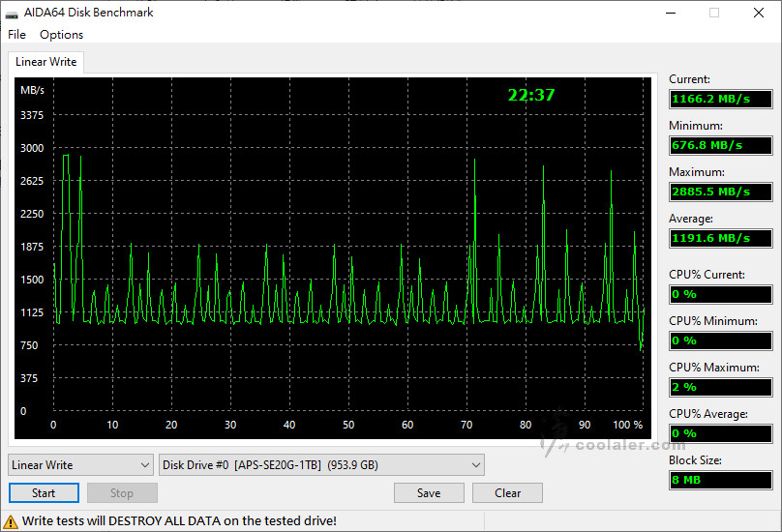Click the 100 % label on graph X axis
Viewport: 782px width, 532px height.
(628, 425)
